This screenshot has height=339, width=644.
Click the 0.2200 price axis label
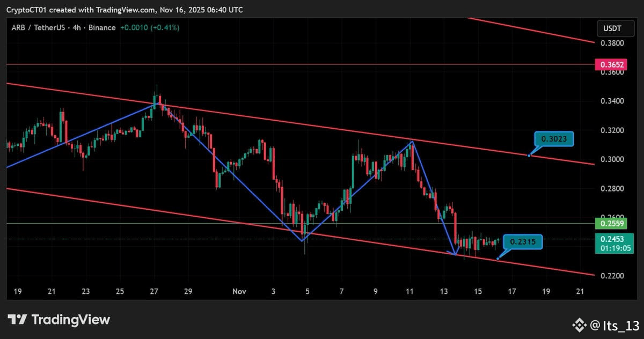pos(612,276)
